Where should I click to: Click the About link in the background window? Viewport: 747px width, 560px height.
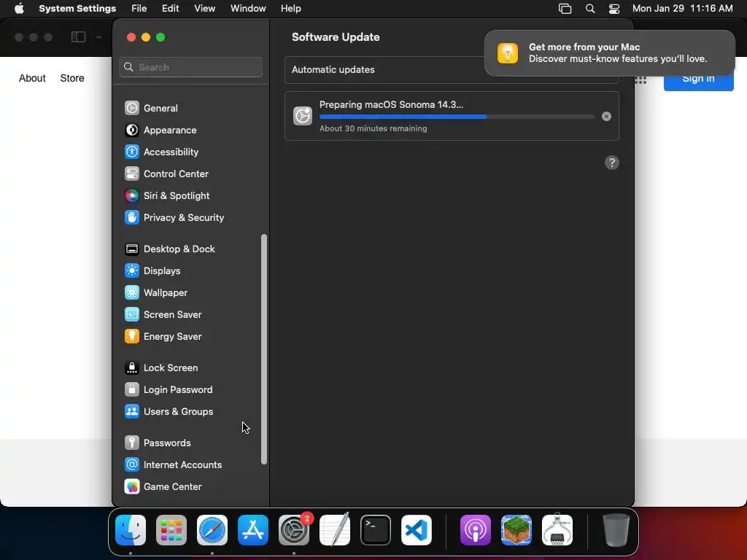tap(32, 78)
